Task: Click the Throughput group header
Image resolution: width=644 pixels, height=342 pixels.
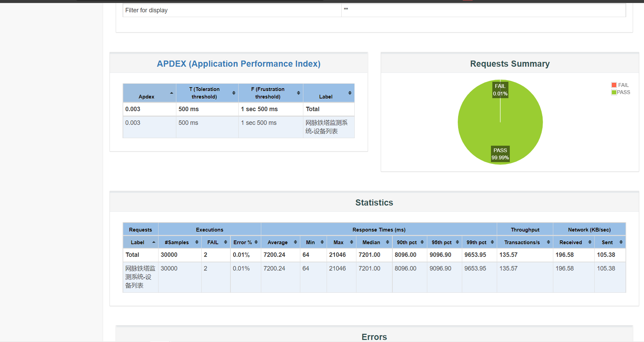Action: [525, 230]
